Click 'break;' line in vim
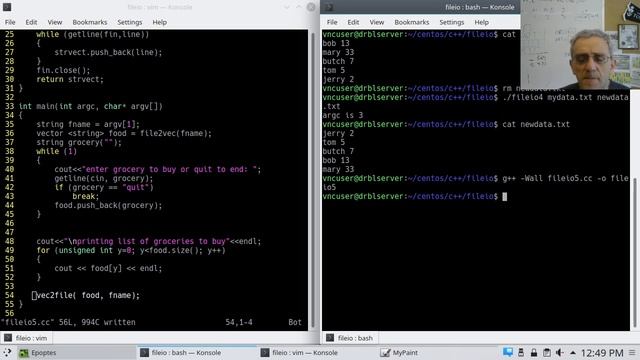 [86, 196]
